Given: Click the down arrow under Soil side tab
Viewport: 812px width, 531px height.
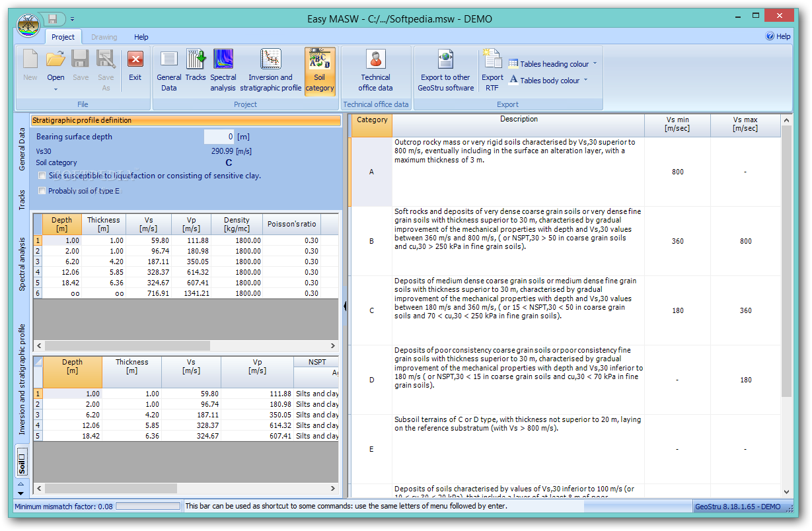Looking at the screenshot, I should 20,493.
